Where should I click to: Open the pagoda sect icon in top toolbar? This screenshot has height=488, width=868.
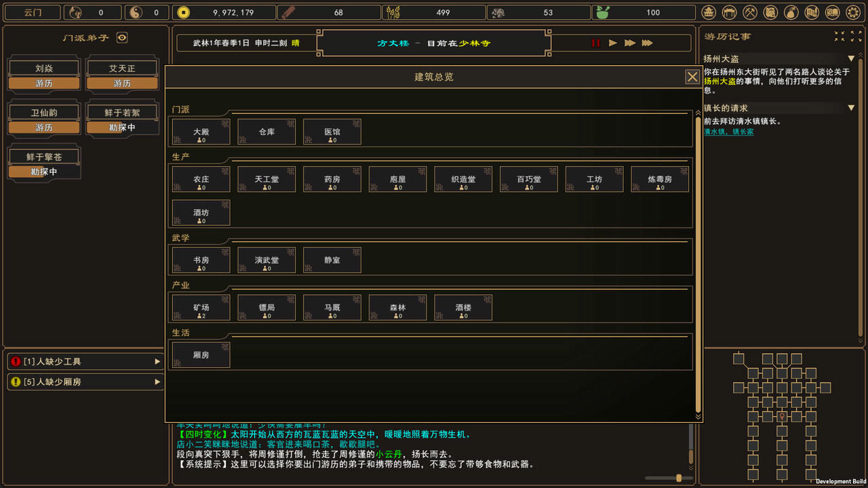point(709,12)
